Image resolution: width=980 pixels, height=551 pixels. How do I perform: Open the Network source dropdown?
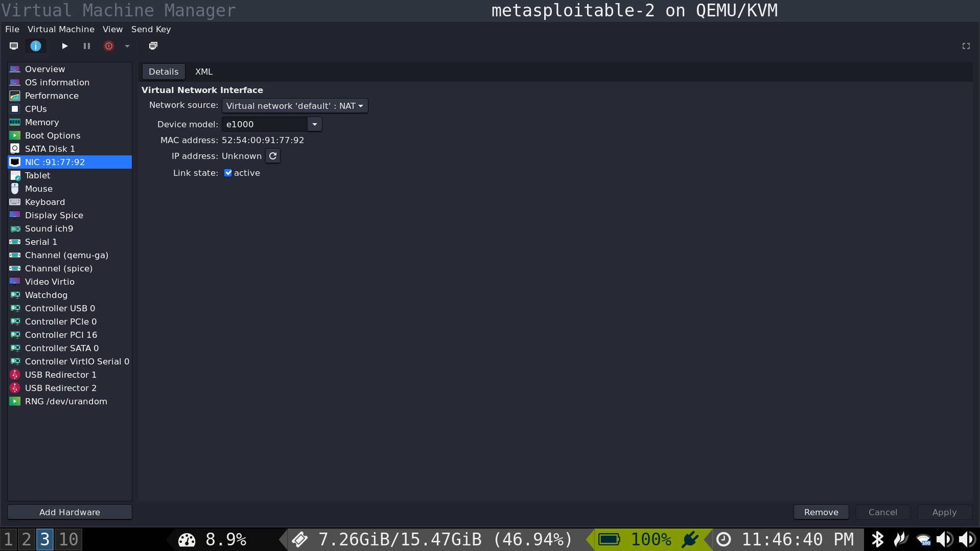[295, 106]
